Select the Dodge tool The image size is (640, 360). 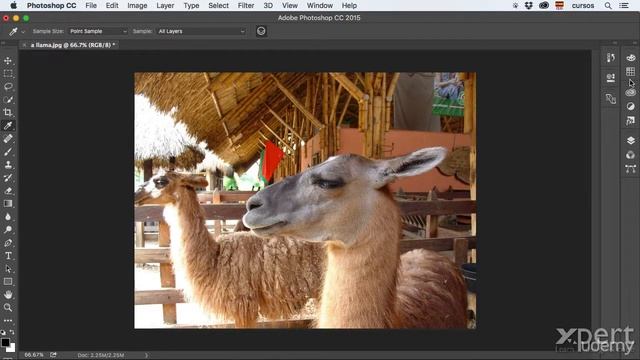click(8, 230)
